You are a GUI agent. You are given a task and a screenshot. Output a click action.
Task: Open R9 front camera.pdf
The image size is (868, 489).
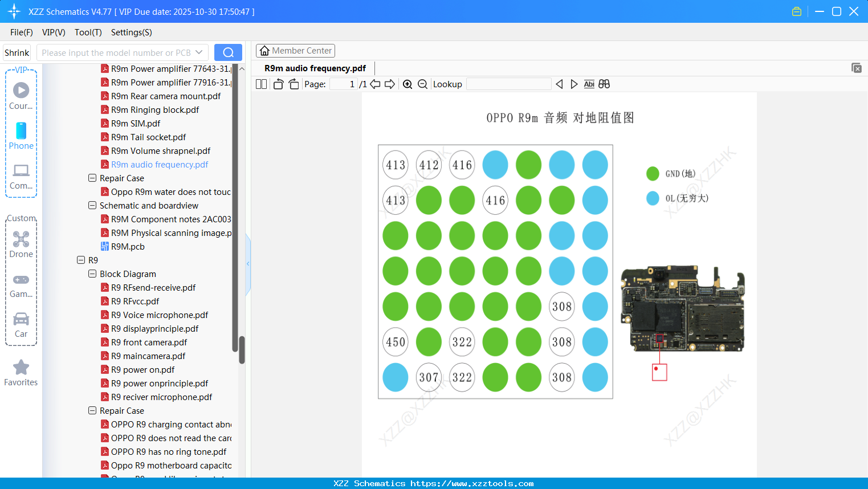coord(149,342)
